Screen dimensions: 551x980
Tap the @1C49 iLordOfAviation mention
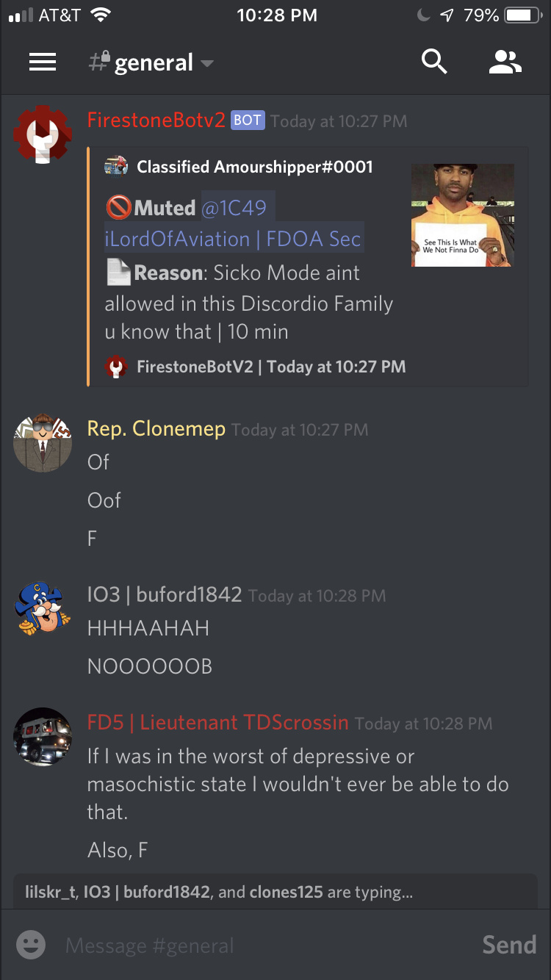pyautogui.click(x=234, y=223)
